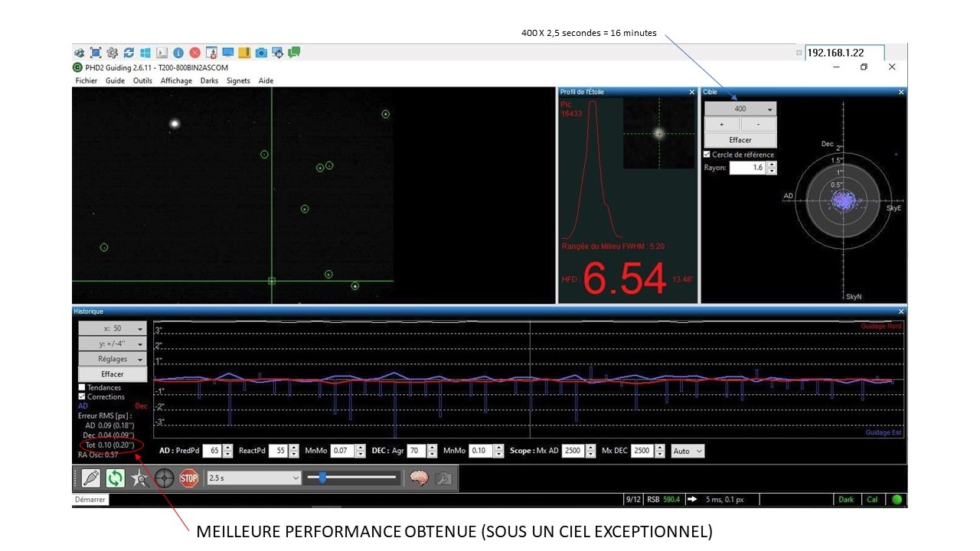Toggle the Cercle de référence checkbox

707,155
